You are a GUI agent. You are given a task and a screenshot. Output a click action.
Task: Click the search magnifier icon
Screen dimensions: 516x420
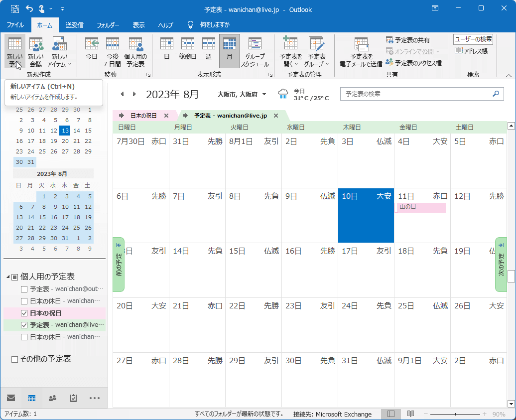pyautogui.click(x=496, y=94)
